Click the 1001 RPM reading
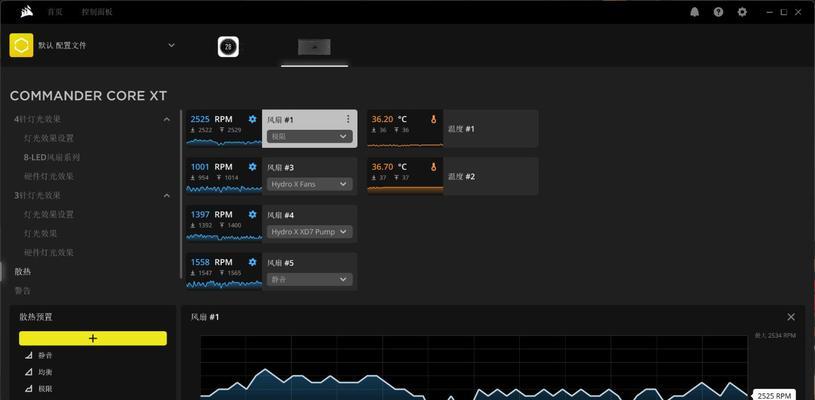 (x=211, y=167)
